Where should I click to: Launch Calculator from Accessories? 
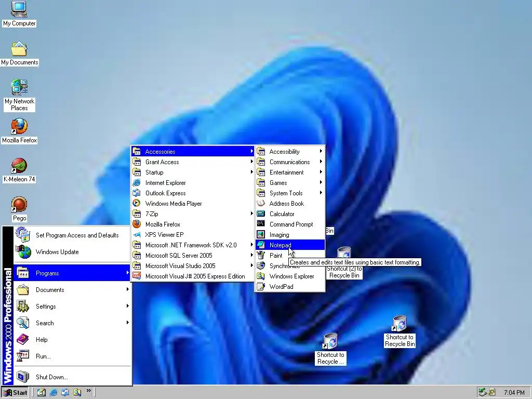pos(290,214)
